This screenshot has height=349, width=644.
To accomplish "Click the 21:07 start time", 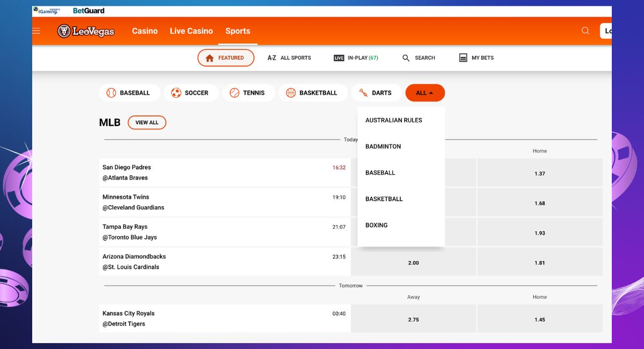I will click(339, 227).
